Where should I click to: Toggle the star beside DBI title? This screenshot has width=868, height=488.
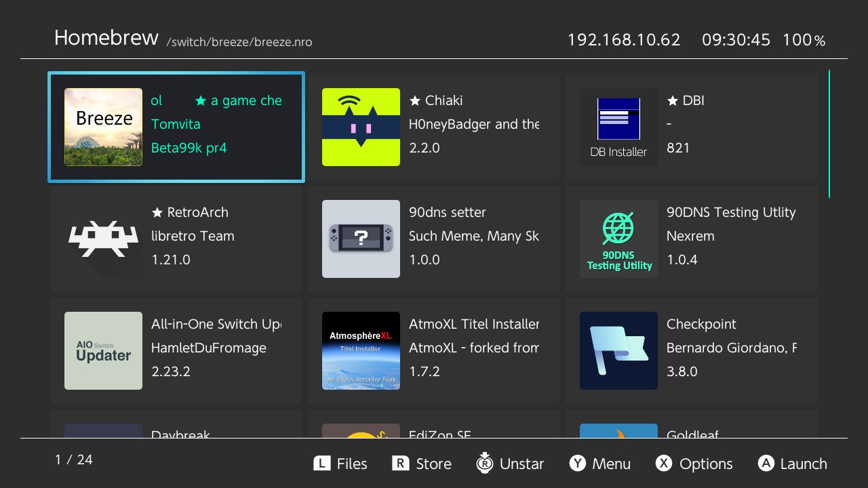click(673, 101)
